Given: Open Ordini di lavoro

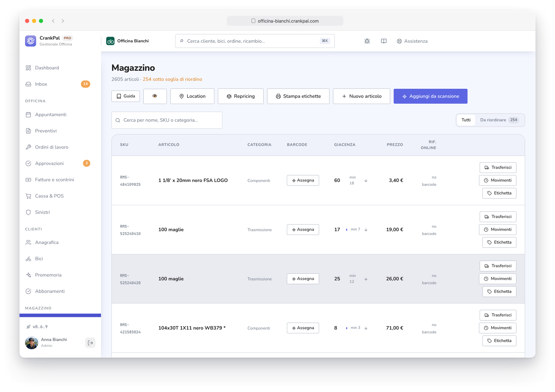Looking at the screenshot, I should click(x=52, y=147).
